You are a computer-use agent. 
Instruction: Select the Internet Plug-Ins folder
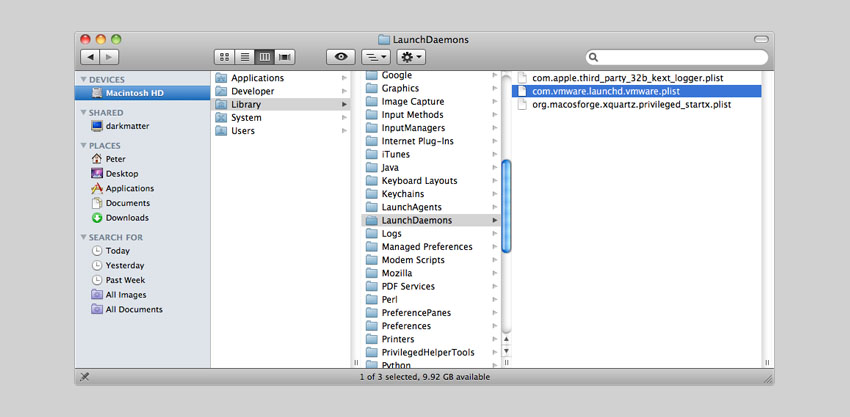[431, 141]
